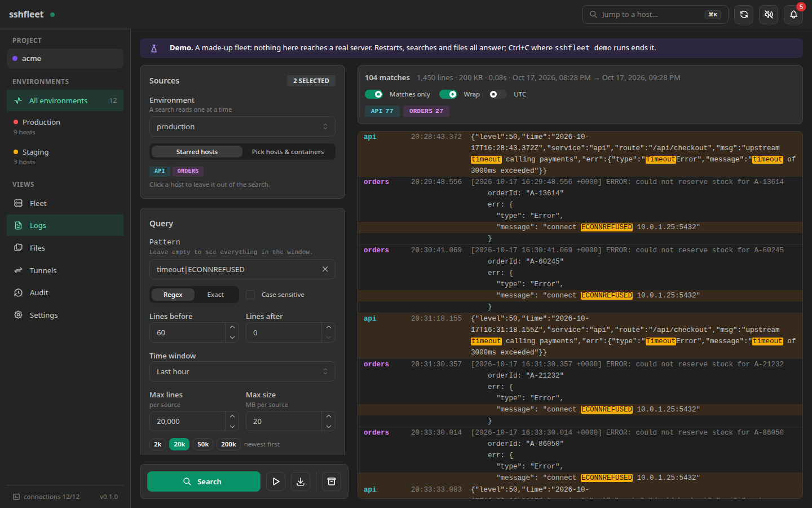
Task: Switch pattern mode to Exact
Action: point(215,295)
